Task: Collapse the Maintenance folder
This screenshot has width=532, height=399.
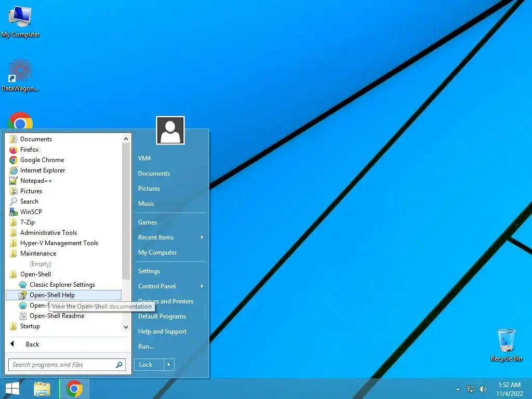Action: tap(64, 254)
